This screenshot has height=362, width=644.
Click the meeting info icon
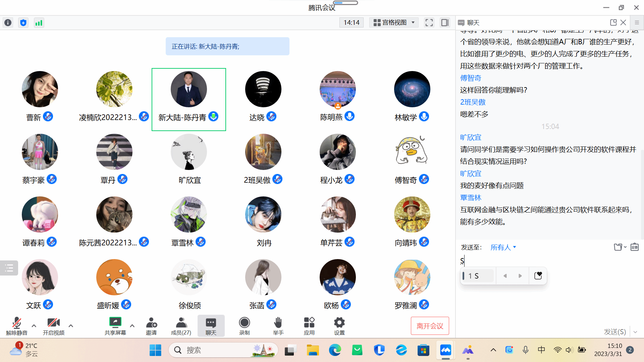pos(8,22)
